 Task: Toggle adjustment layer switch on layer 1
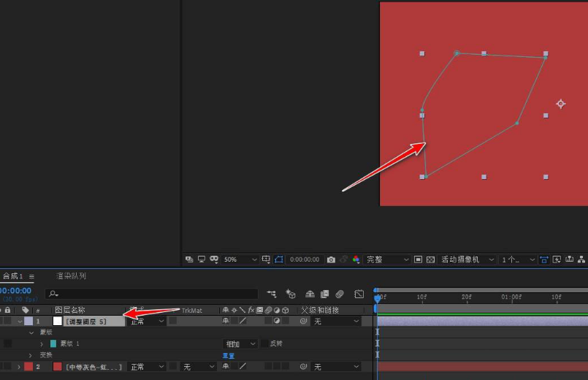point(277,321)
